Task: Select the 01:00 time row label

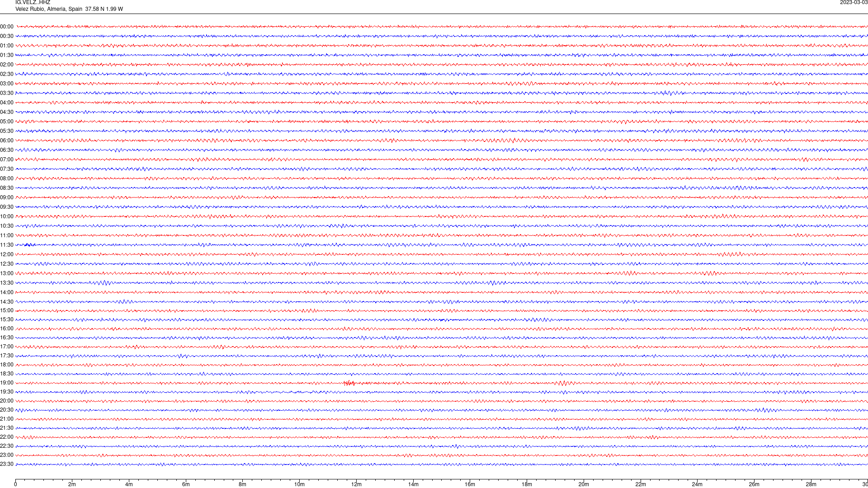Action: pos(7,46)
